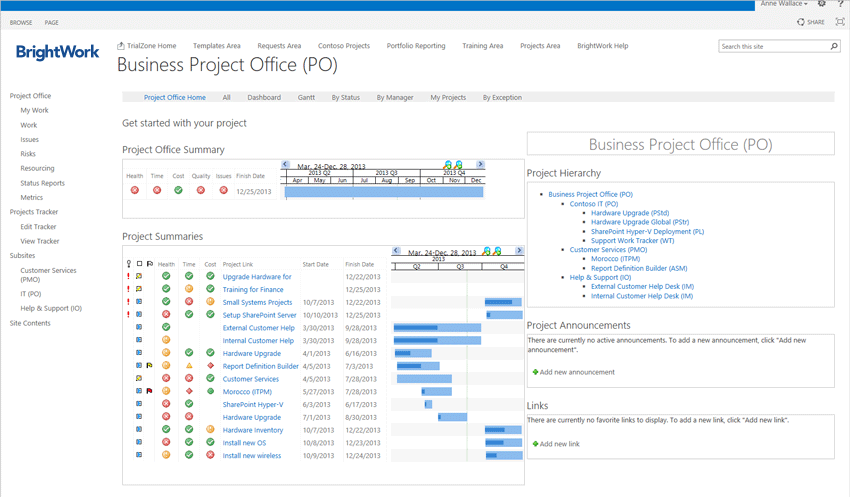Click the Search this site field
The image size is (850, 497).
(773, 46)
